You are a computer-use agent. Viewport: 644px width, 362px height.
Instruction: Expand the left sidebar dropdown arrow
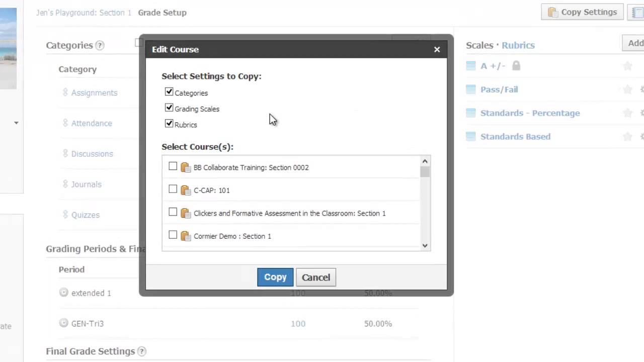[x=16, y=123]
